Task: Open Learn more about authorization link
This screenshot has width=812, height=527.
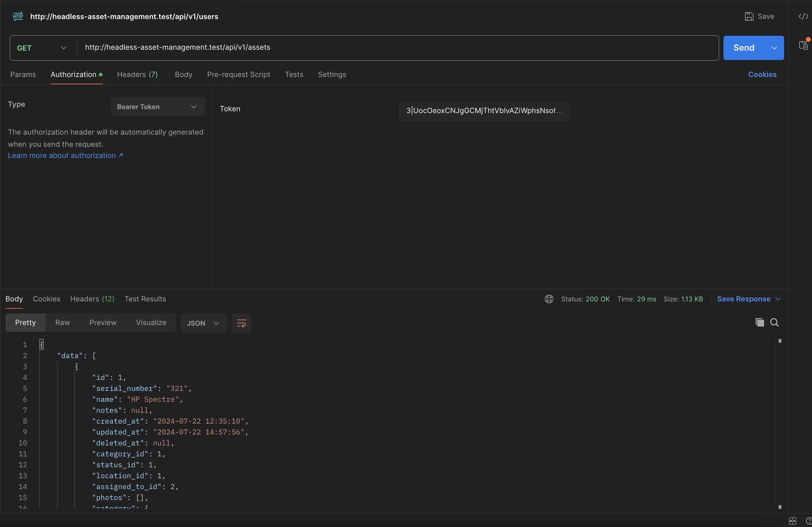Action: tap(65, 156)
